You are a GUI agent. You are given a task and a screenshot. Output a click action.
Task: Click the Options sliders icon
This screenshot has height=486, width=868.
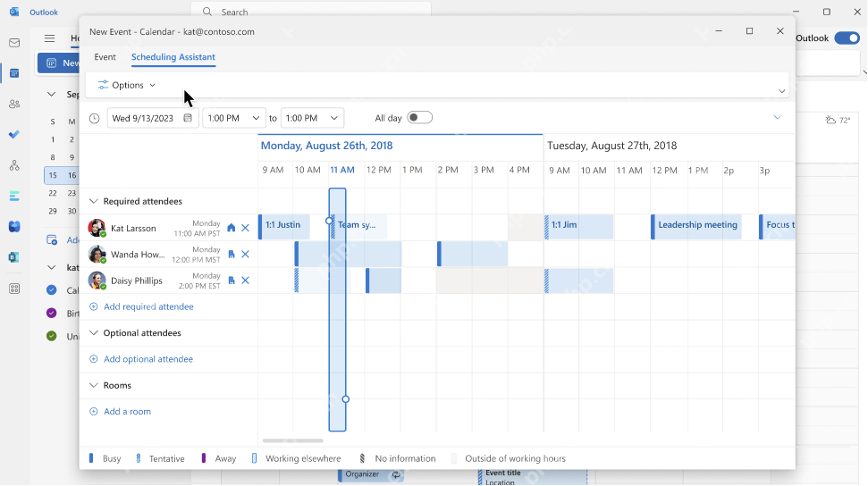click(103, 85)
